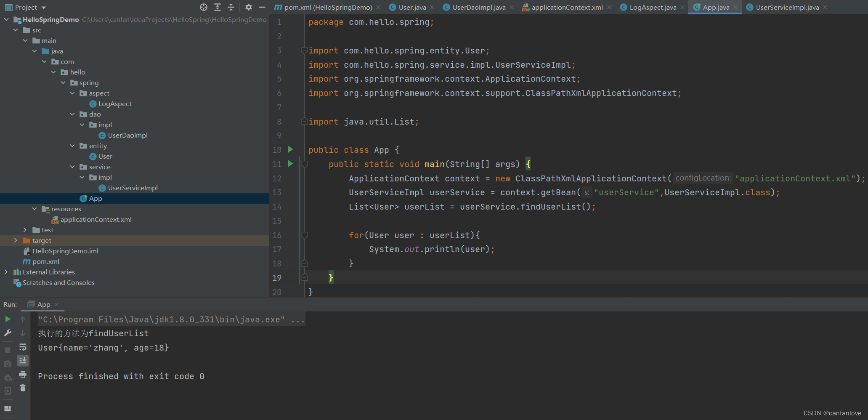Open the Project view dropdown
Screen dimensions: 868x420
(x=44, y=8)
